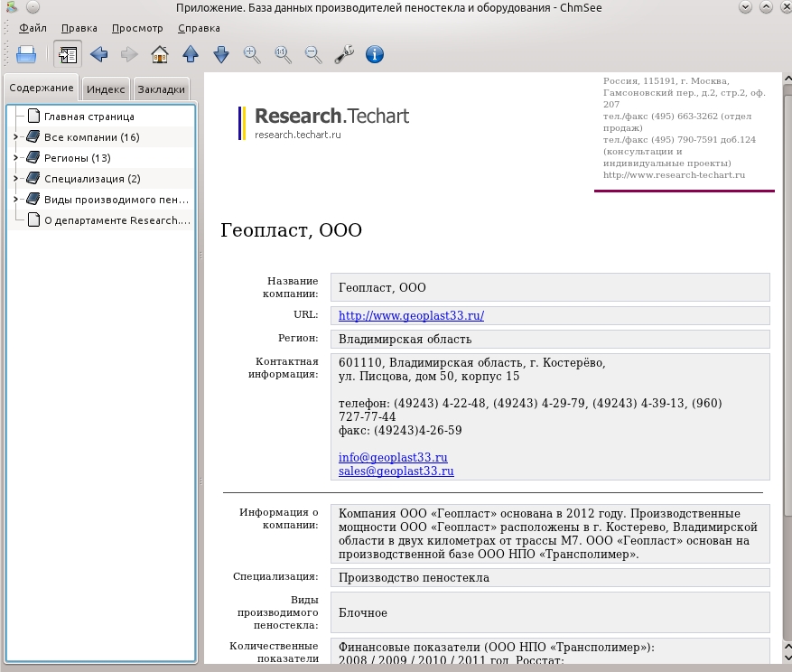Click the page icon of Главная страница
Image resolution: width=792 pixels, height=672 pixels.
point(33,116)
